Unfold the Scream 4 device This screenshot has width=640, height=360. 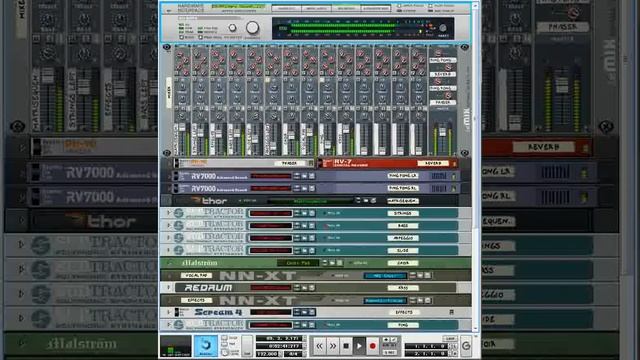click(x=169, y=312)
